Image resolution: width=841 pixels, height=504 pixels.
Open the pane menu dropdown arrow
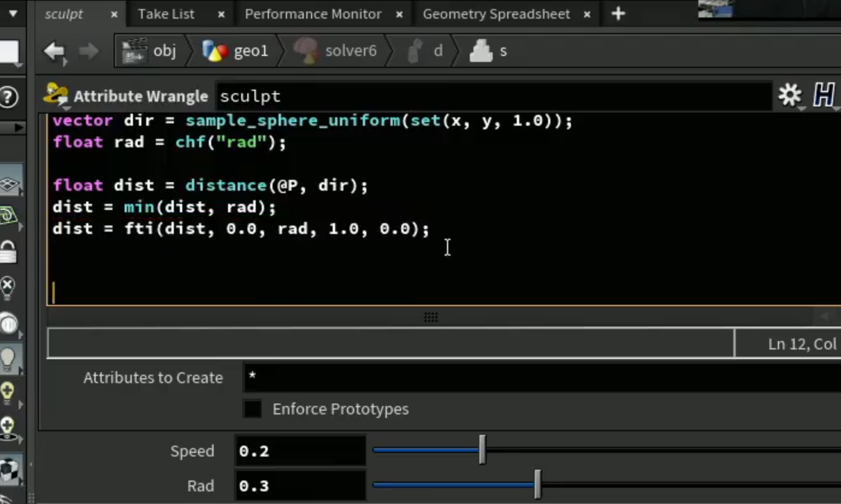pos(13,13)
